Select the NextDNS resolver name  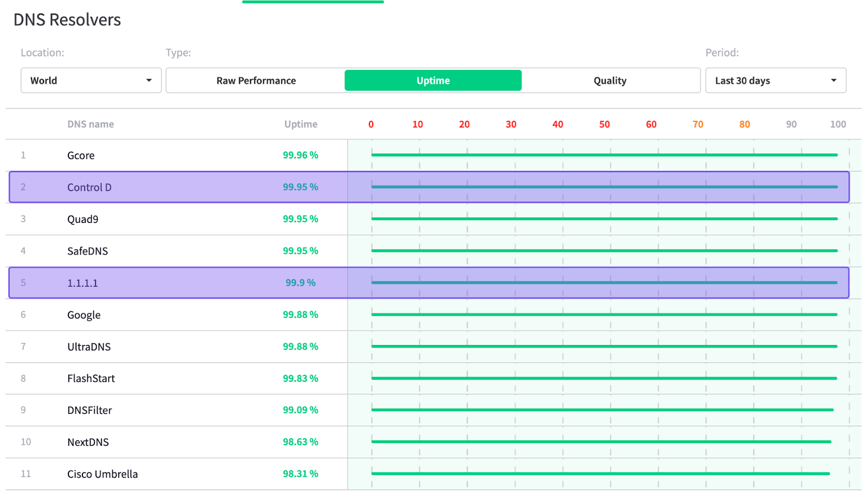click(88, 442)
